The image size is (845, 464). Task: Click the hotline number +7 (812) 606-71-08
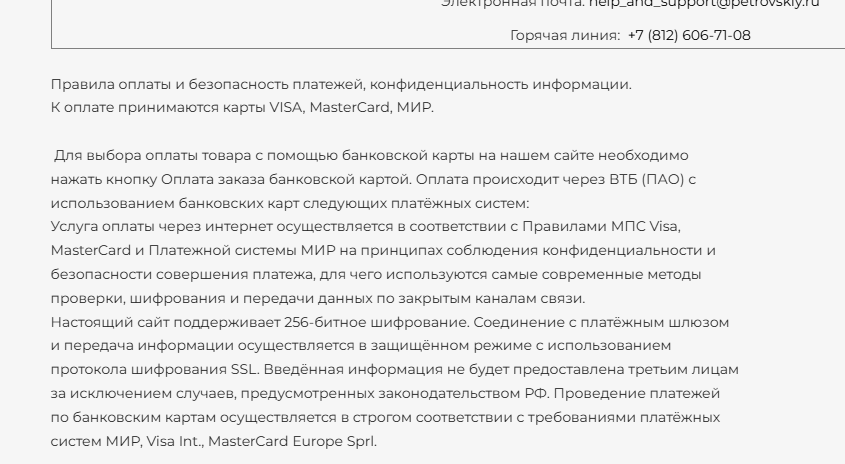tap(689, 36)
